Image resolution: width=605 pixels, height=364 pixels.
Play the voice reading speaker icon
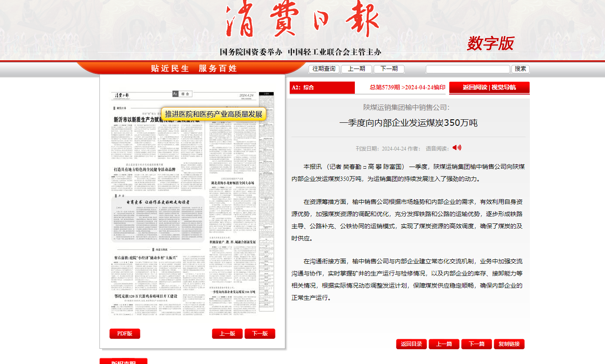pyautogui.click(x=456, y=148)
